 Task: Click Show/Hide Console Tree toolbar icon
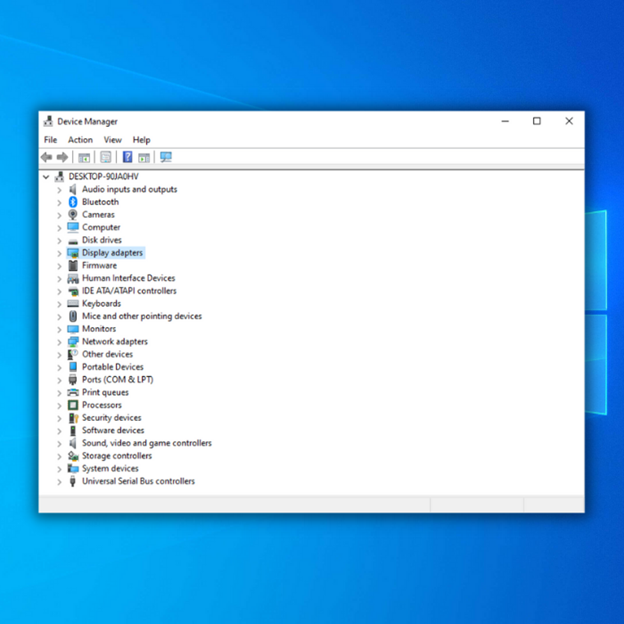(84, 158)
